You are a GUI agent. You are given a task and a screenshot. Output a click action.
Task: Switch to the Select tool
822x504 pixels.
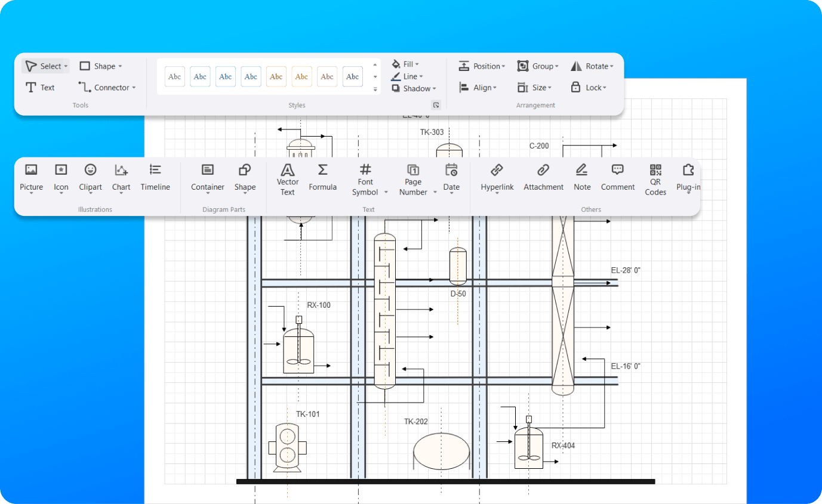coord(45,66)
